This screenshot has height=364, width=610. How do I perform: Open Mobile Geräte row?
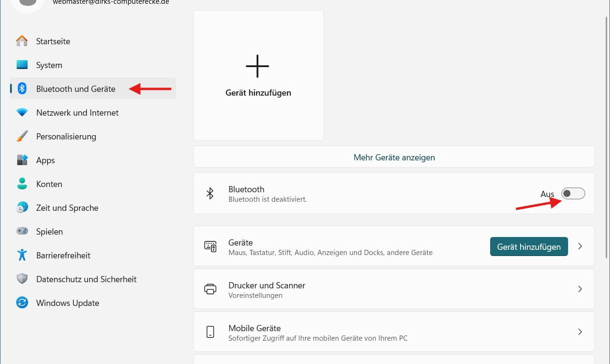click(x=394, y=332)
